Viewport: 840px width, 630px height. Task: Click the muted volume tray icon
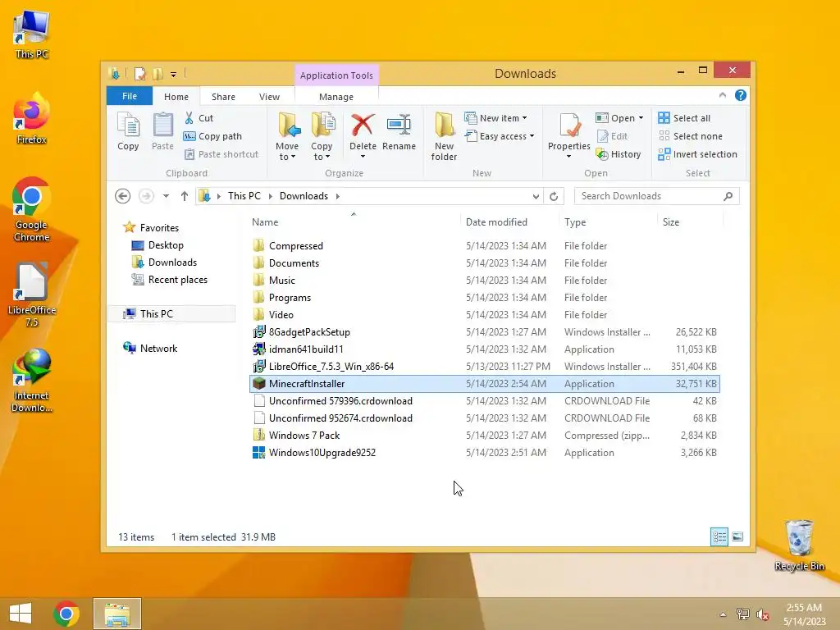pyautogui.click(x=763, y=614)
